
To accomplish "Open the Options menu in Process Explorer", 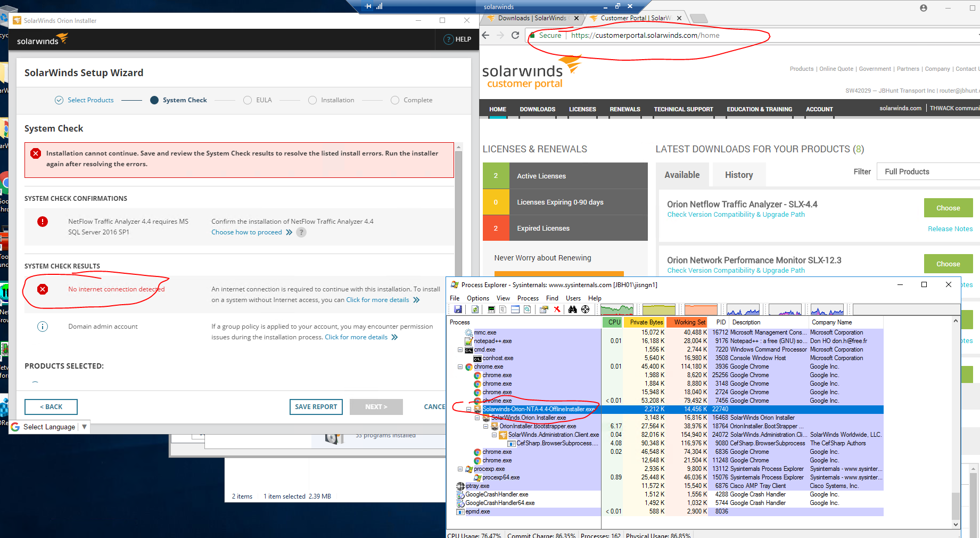I will (478, 298).
